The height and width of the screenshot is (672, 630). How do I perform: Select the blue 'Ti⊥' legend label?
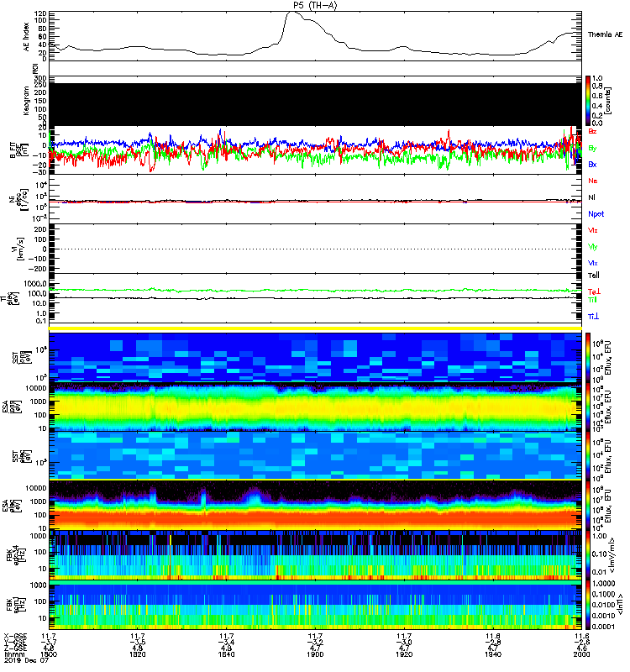coord(594,317)
